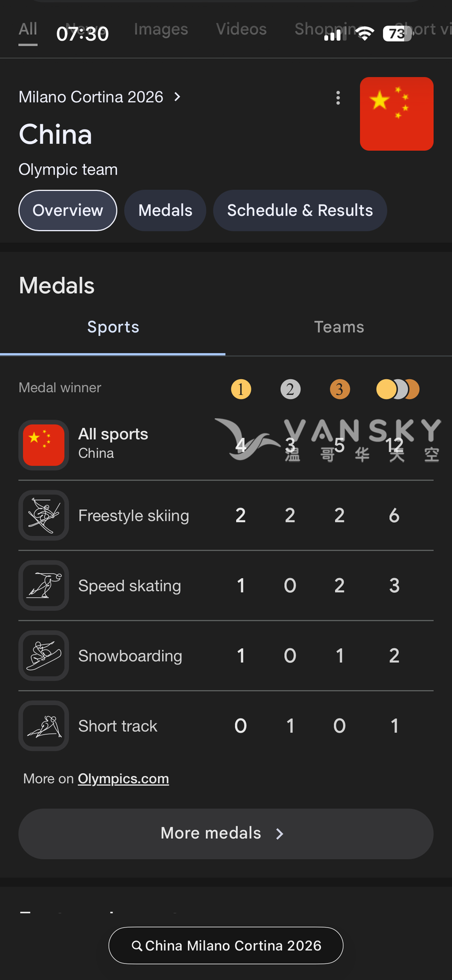Viewport: 452px width, 980px height.
Task: Tap the gold medal column icon
Action: pos(241,389)
